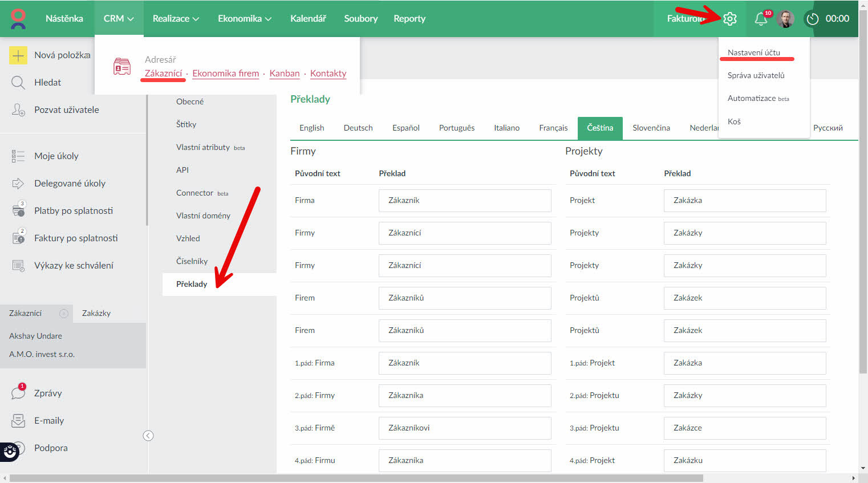Image resolution: width=868 pixels, height=483 pixels.
Task: Edit the Zakázka translation field for Projekt
Action: (744, 201)
